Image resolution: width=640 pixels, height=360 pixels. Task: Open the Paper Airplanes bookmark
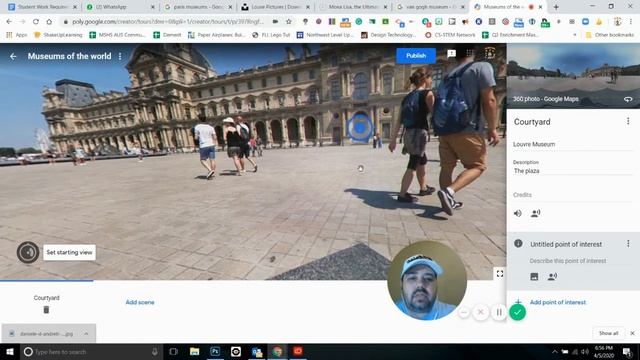[218, 35]
